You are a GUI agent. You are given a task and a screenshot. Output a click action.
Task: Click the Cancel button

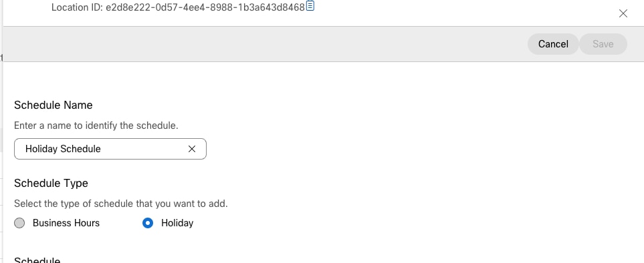(553, 44)
